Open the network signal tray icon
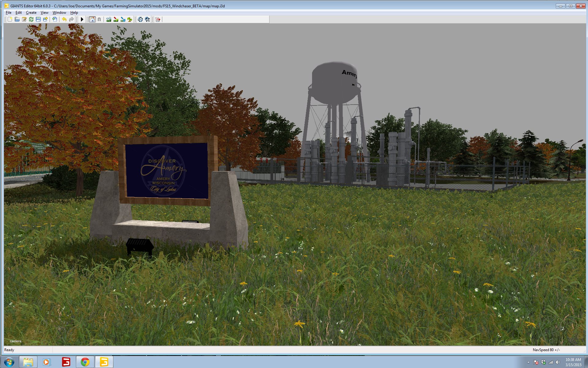The height and width of the screenshot is (368, 588). click(551, 362)
